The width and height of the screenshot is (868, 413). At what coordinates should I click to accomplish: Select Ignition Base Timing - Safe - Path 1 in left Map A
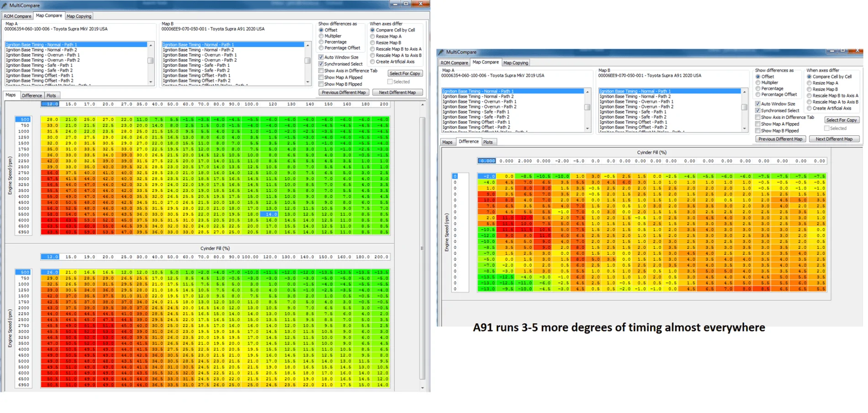(39, 65)
